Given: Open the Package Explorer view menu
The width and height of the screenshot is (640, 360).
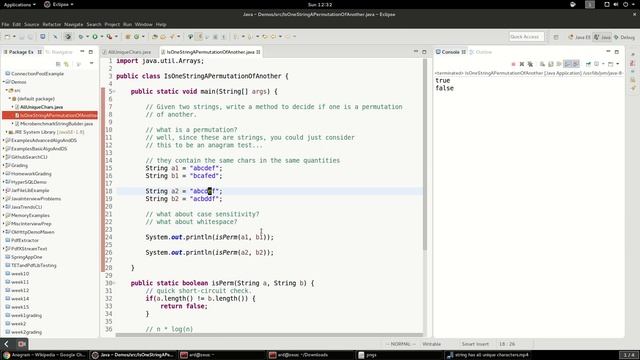Looking at the screenshot, I should click(x=91, y=64).
